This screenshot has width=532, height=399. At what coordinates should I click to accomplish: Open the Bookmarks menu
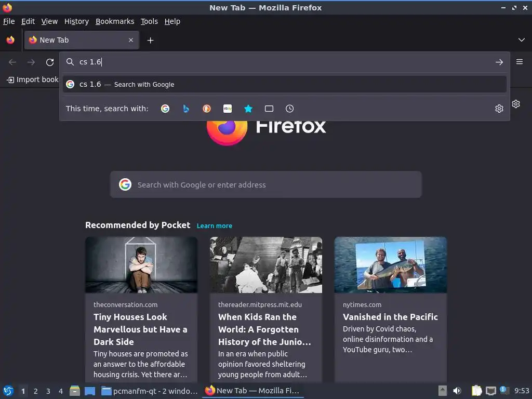115,21
